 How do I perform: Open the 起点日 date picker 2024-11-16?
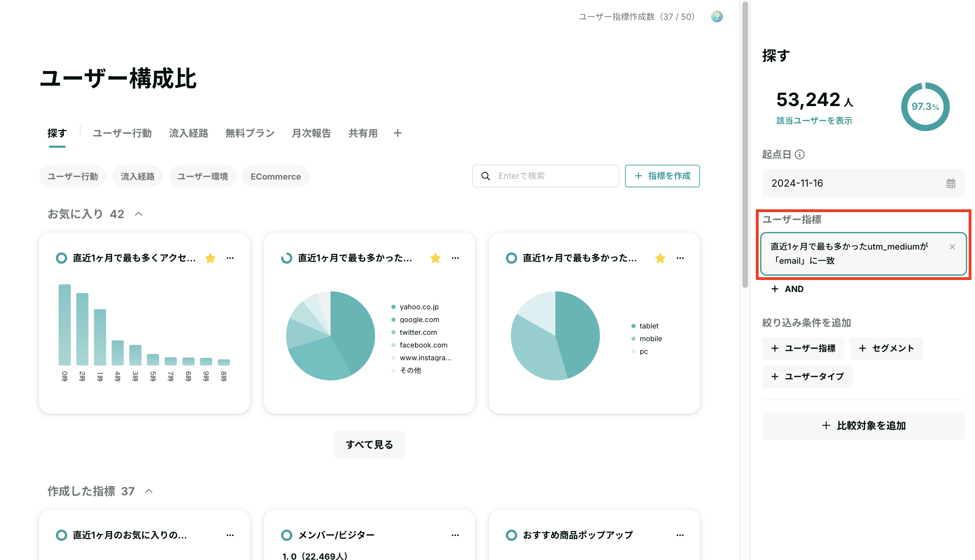[863, 183]
